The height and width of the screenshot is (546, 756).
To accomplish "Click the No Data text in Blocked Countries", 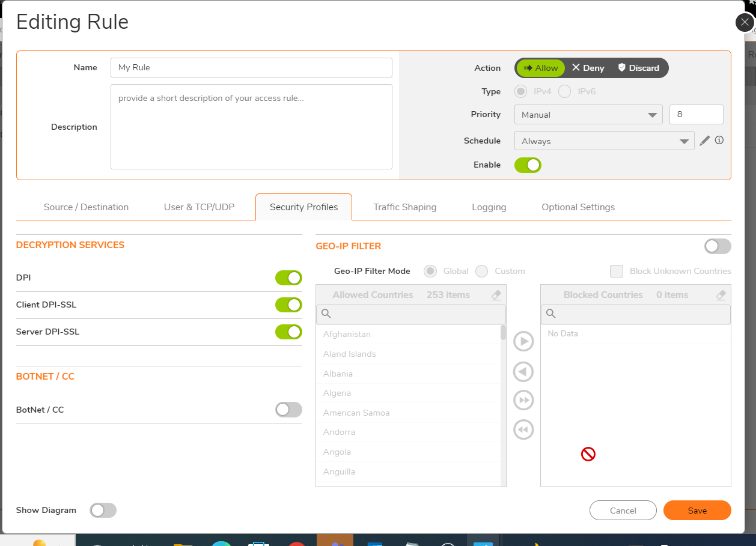I will [x=563, y=333].
